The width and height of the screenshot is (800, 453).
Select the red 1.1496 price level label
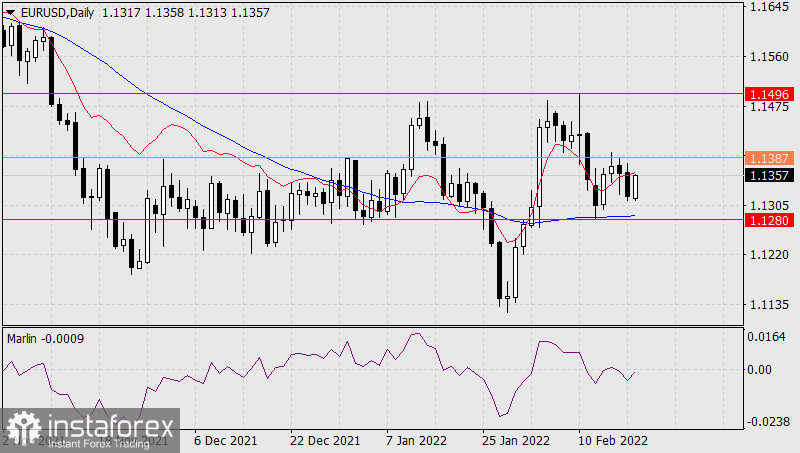[x=770, y=93]
